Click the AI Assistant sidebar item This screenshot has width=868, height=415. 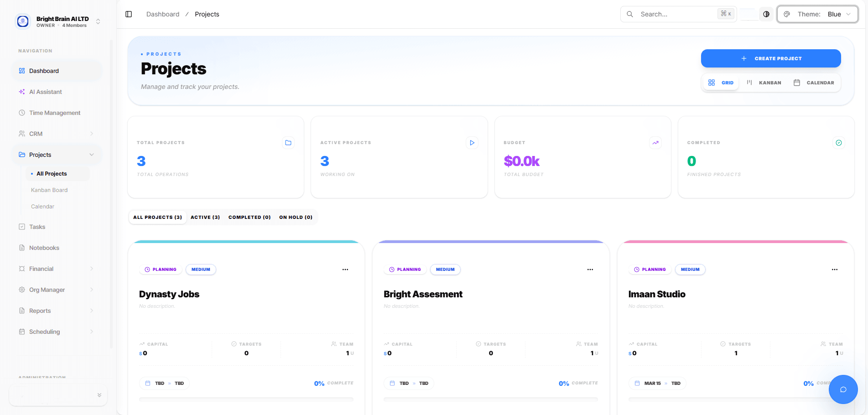coord(46,92)
